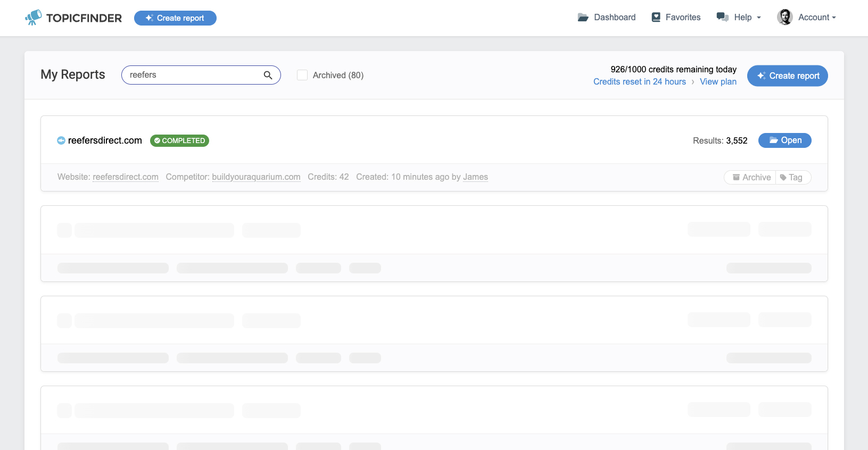This screenshot has width=868, height=450.
Task: Toggle the Archived (80) checkbox
Action: pos(302,75)
